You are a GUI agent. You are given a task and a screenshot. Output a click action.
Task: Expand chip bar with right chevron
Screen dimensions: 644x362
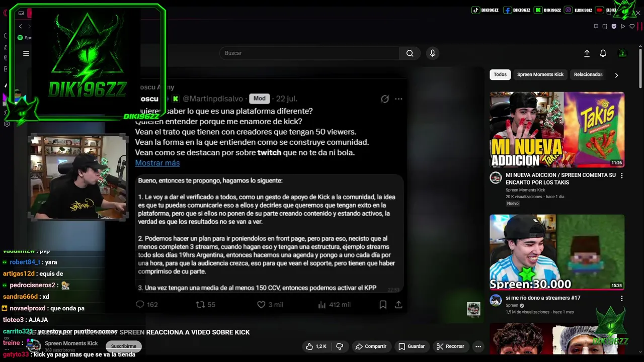[x=616, y=75]
